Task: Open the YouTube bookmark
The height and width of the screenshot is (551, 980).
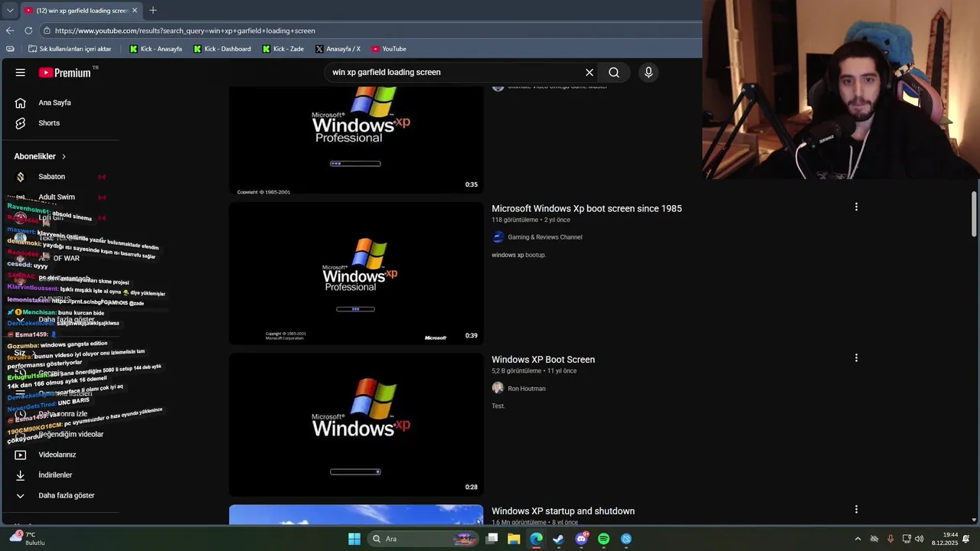Action: pyautogui.click(x=389, y=49)
